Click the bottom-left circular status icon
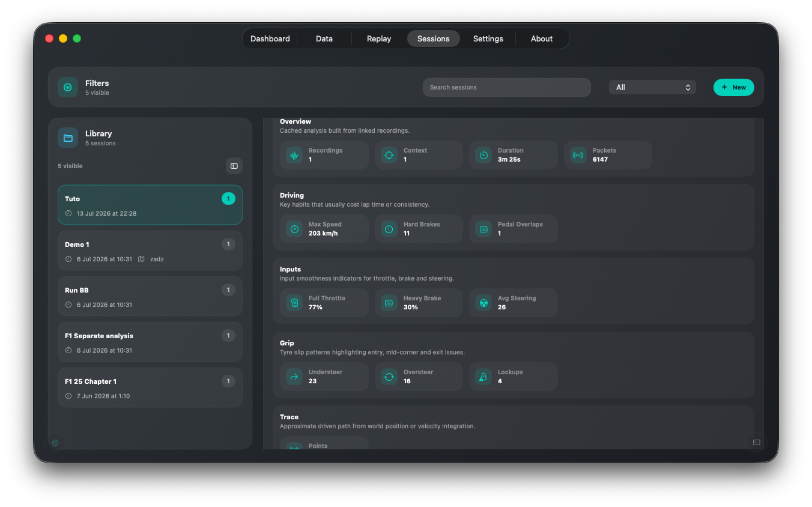The height and width of the screenshot is (507, 812). pyautogui.click(x=55, y=443)
